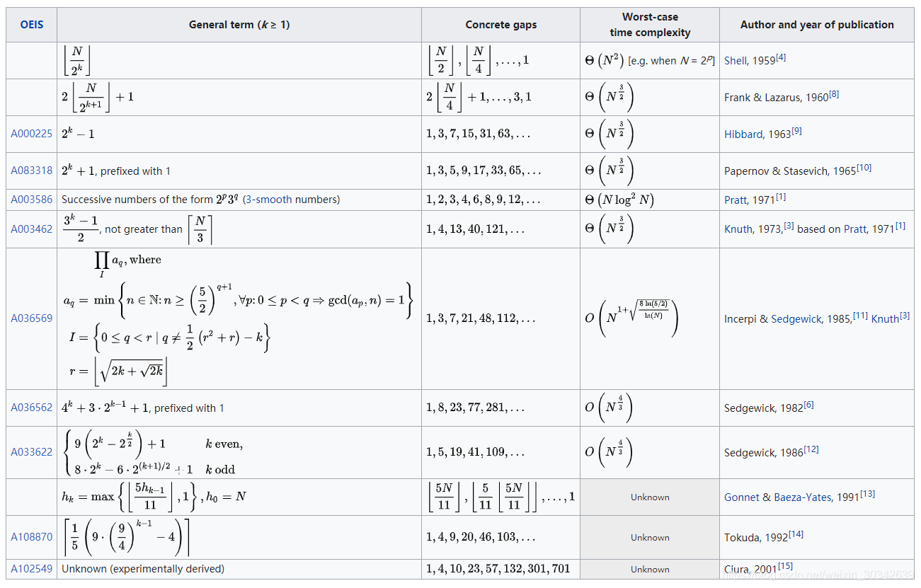Image resolution: width=921 pixels, height=588 pixels.
Task: Open the Sedgewick link for 1986
Action: pyautogui.click(x=750, y=452)
